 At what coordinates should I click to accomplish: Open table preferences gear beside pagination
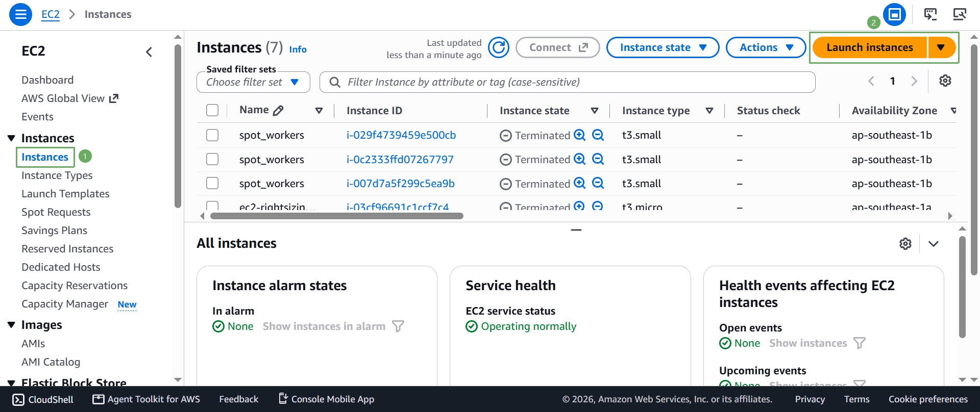(x=945, y=81)
